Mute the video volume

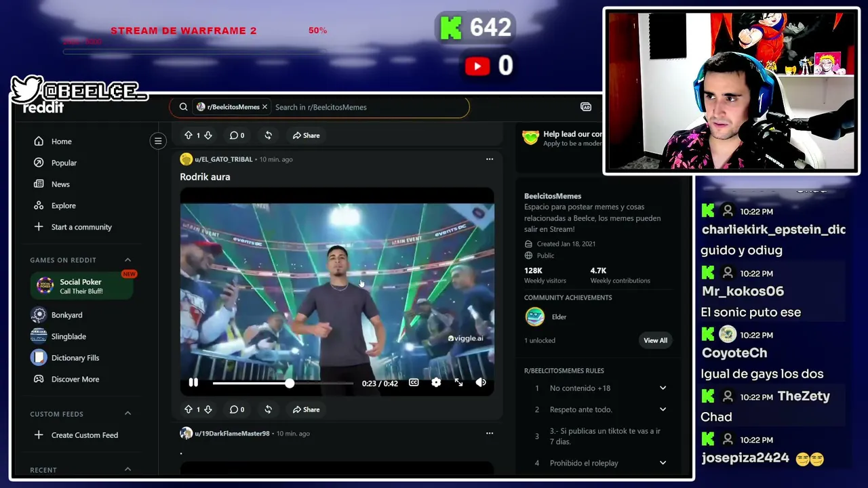coord(481,383)
